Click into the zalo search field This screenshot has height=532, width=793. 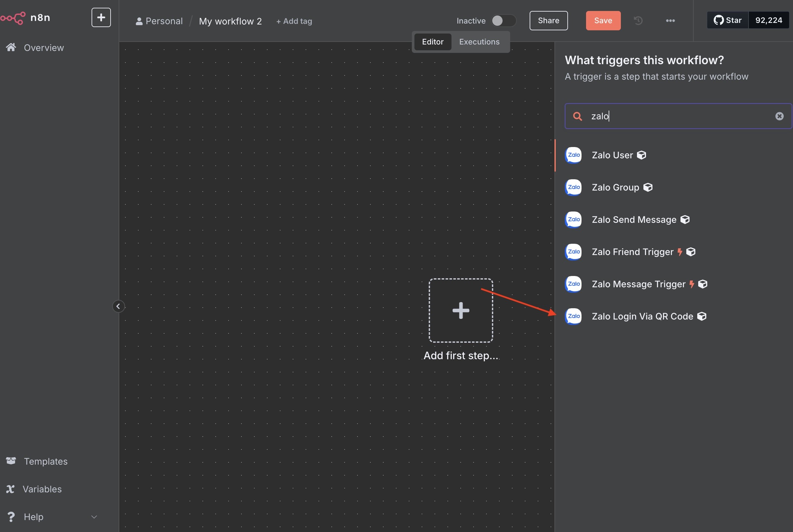click(x=678, y=116)
